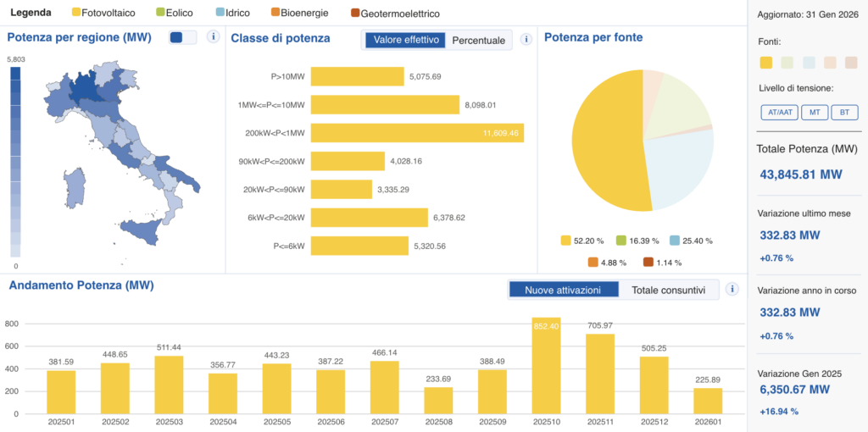Click Sicily on the Italy map
The image size is (868, 432).
141,230
